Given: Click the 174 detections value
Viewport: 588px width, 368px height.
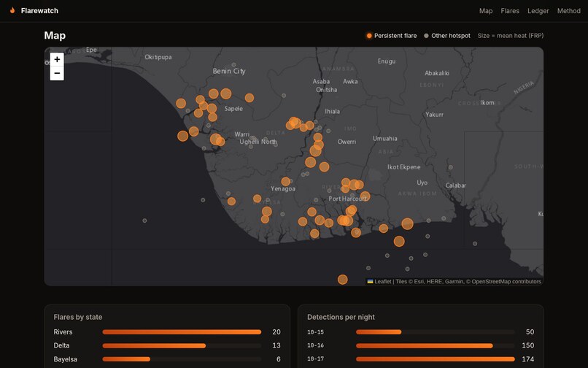Looking at the screenshot, I should 528,359.
